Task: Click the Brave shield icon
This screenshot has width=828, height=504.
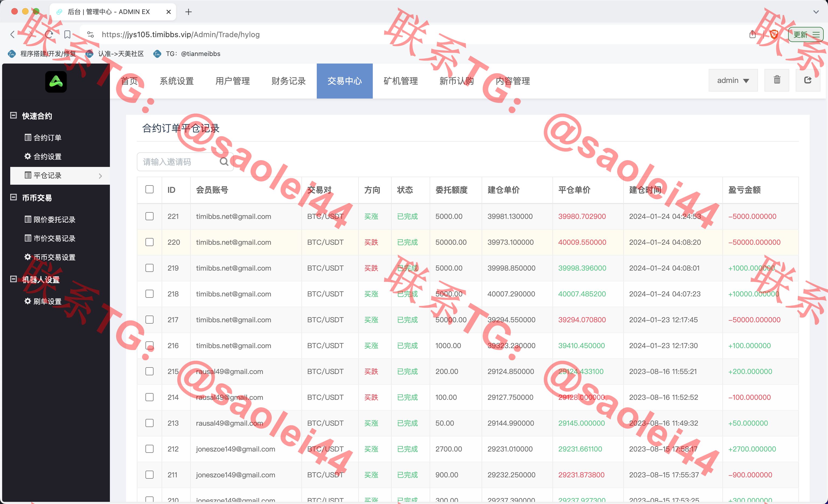Action: coord(774,34)
